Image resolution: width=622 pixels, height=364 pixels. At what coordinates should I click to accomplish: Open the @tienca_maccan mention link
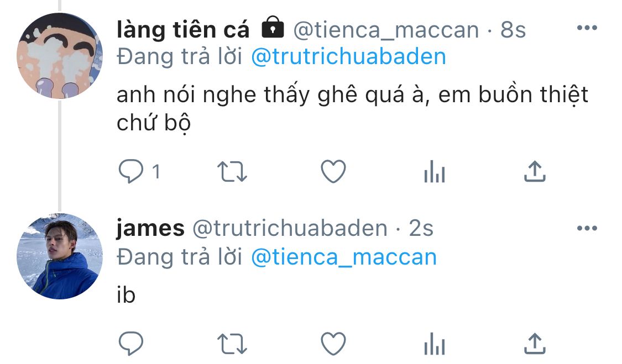click(x=344, y=257)
